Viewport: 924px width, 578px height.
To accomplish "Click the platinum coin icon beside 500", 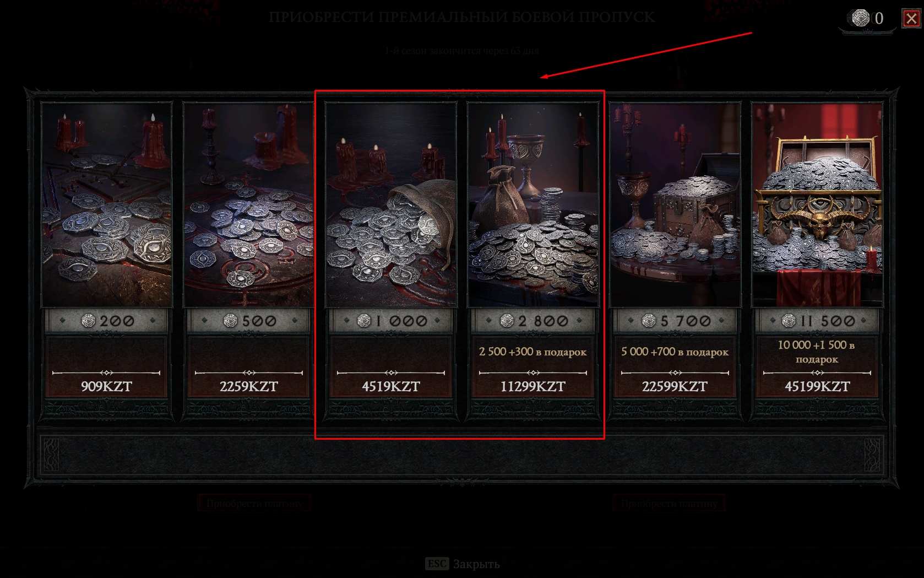I will 230,321.
